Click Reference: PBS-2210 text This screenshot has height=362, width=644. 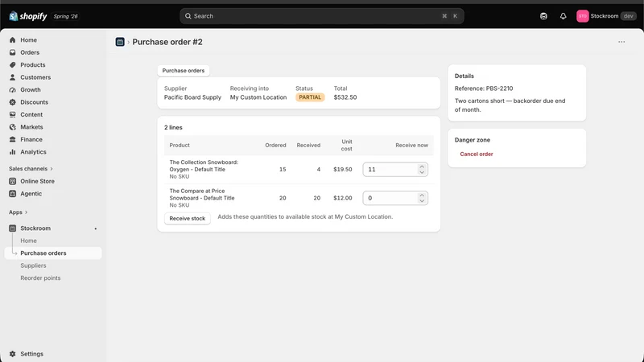(x=484, y=88)
